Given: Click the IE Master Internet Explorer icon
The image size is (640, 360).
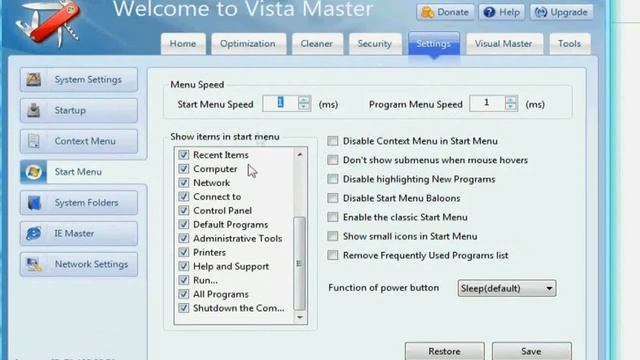Looking at the screenshot, I should point(33,233).
